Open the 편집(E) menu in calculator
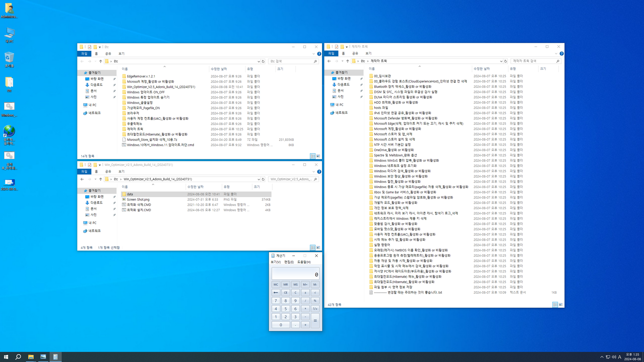This screenshot has width=644, height=362. pos(289,262)
